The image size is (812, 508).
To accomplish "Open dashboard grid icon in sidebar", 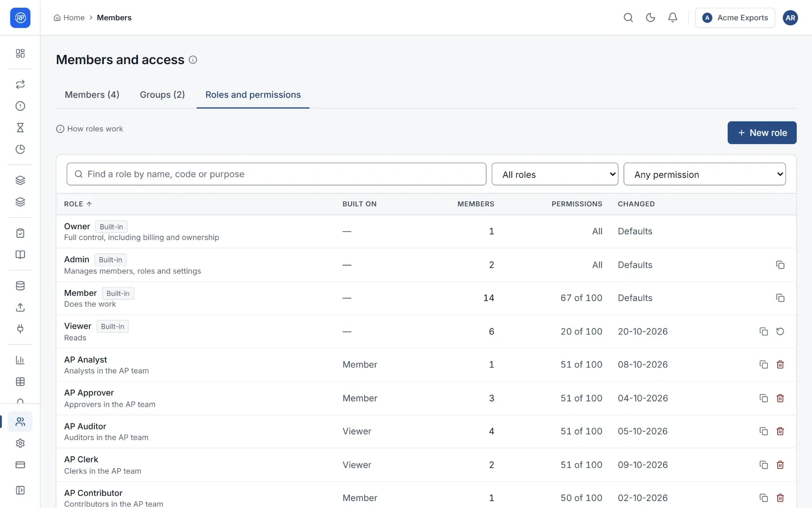I will pyautogui.click(x=20, y=53).
